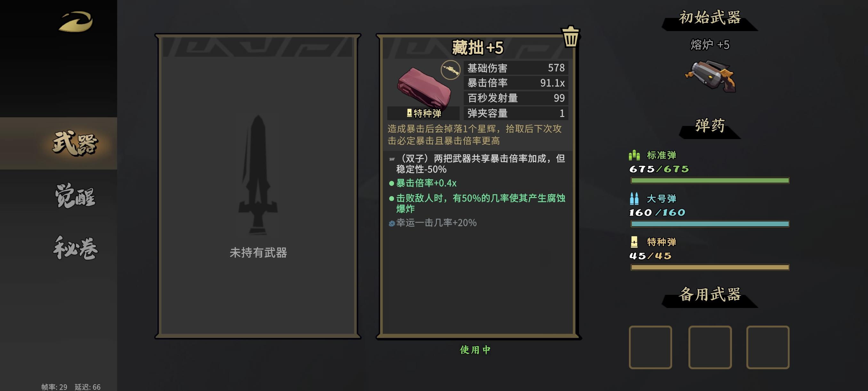Click the 熔炉 +5 initial weapon image
Image resolution: width=868 pixels, height=391 pixels.
pos(710,76)
